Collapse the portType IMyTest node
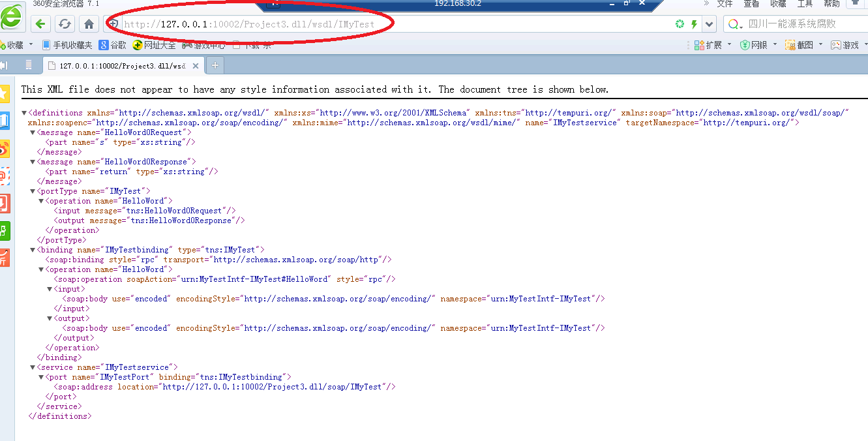Screen dimensions: 868x441 [33, 191]
